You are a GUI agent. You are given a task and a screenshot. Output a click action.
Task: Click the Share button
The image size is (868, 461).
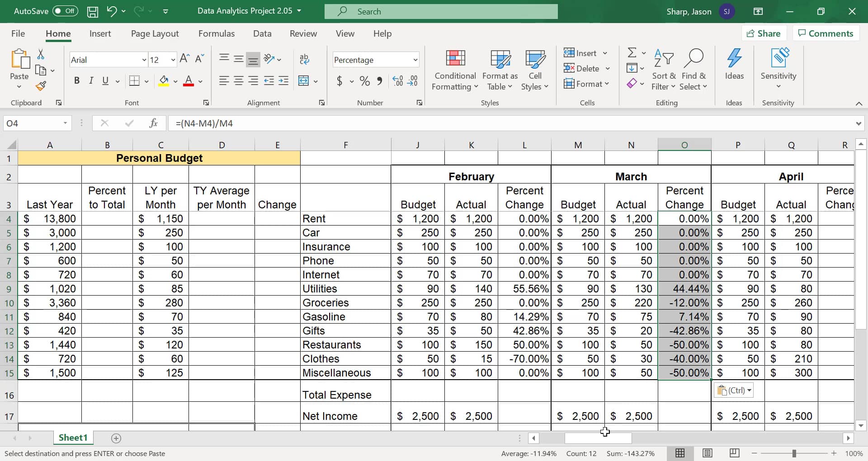763,33
